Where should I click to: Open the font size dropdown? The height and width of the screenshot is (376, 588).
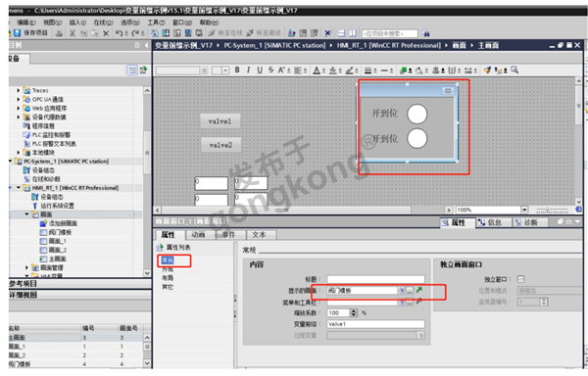click(x=225, y=70)
